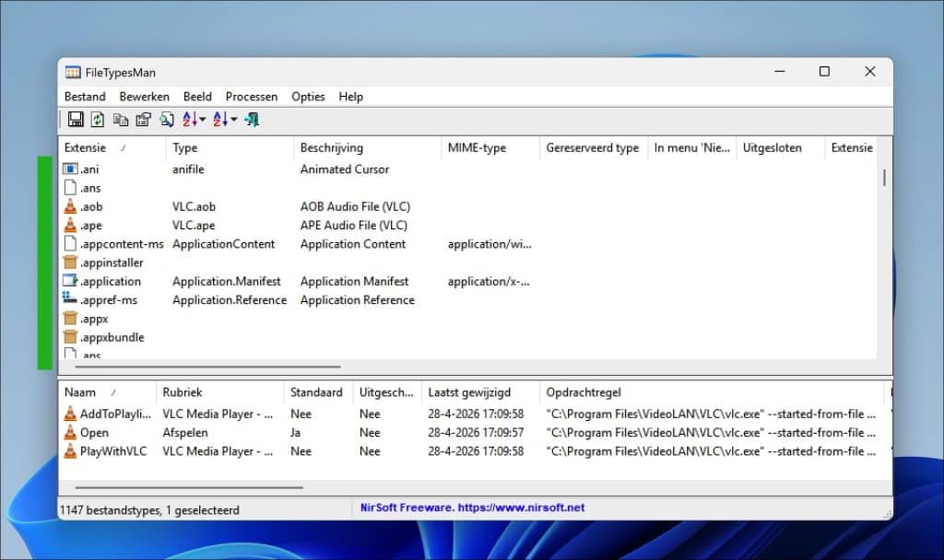944x560 pixels.
Task: Click the 'ApplicationContent' type cell
Action: point(223,243)
